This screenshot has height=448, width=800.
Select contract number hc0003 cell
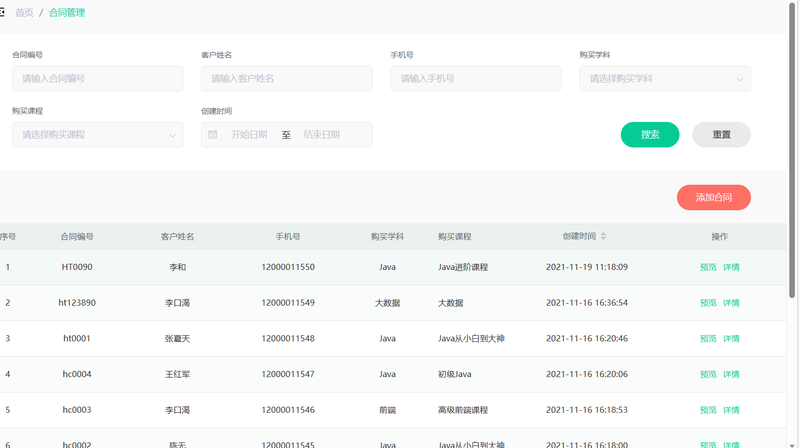point(77,410)
